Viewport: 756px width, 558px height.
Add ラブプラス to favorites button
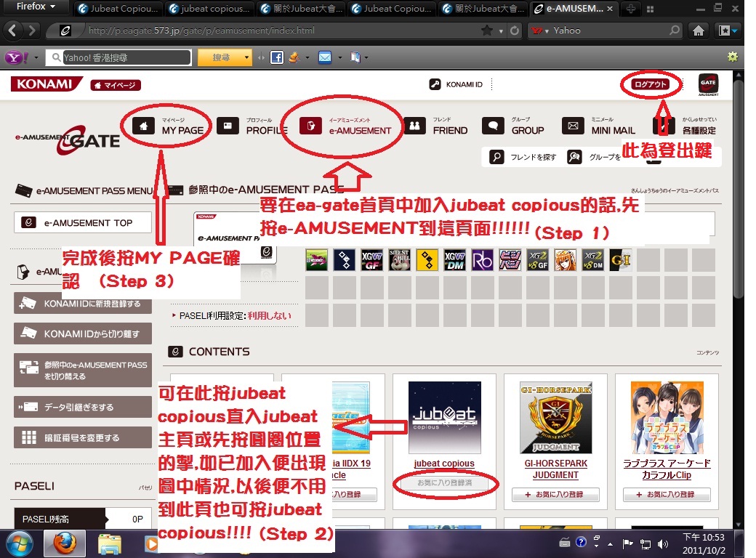(667, 494)
